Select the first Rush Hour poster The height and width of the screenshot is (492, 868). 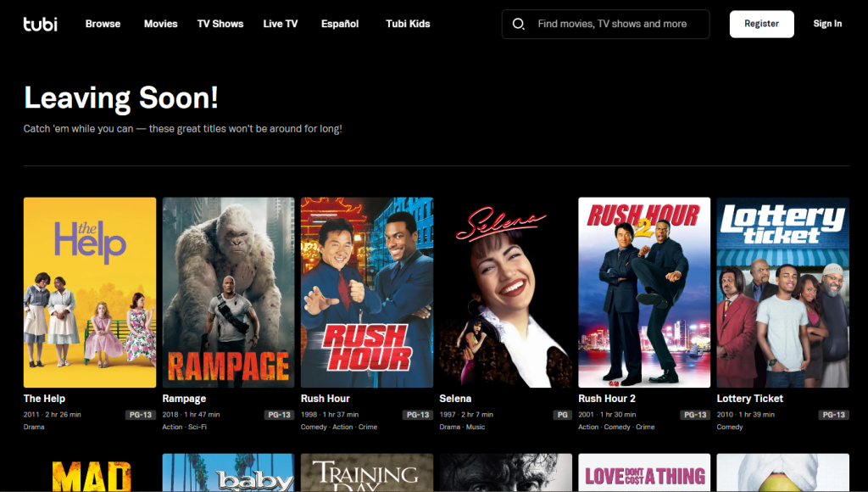[x=367, y=293]
